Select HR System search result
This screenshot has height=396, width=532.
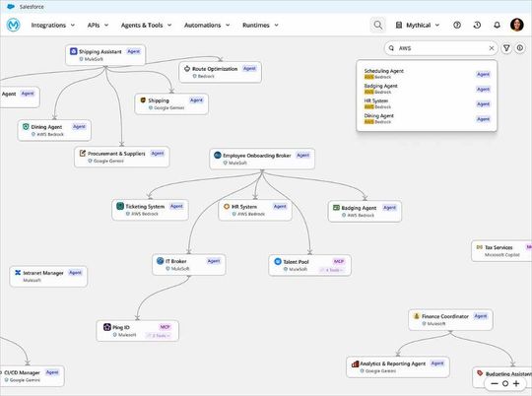click(x=427, y=103)
